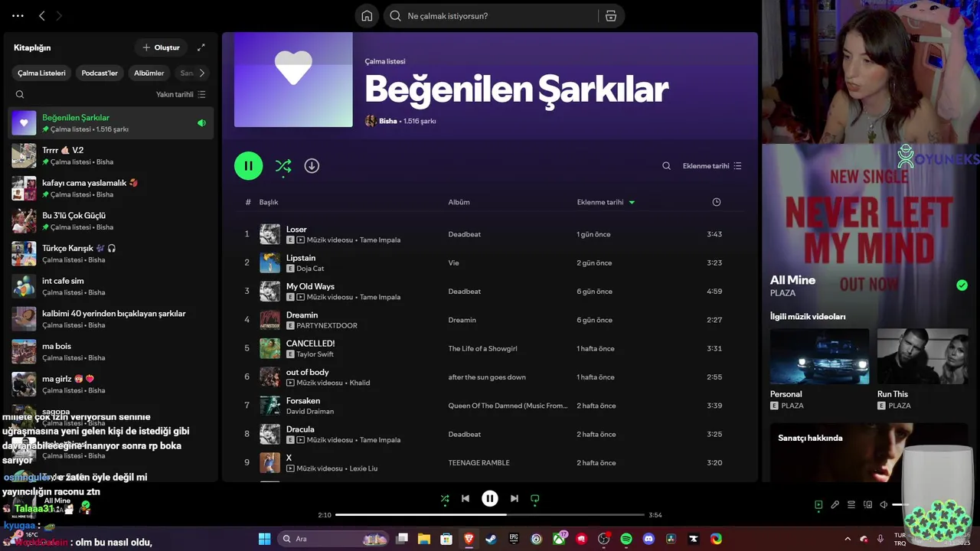980x551 pixels.
Task: Open Discord from the taskbar
Action: click(x=648, y=539)
